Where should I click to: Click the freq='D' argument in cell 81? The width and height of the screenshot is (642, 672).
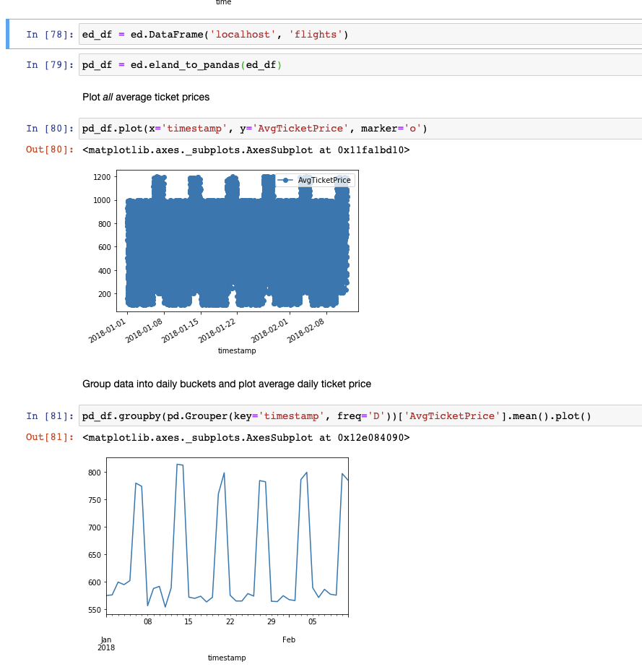coord(361,416)
